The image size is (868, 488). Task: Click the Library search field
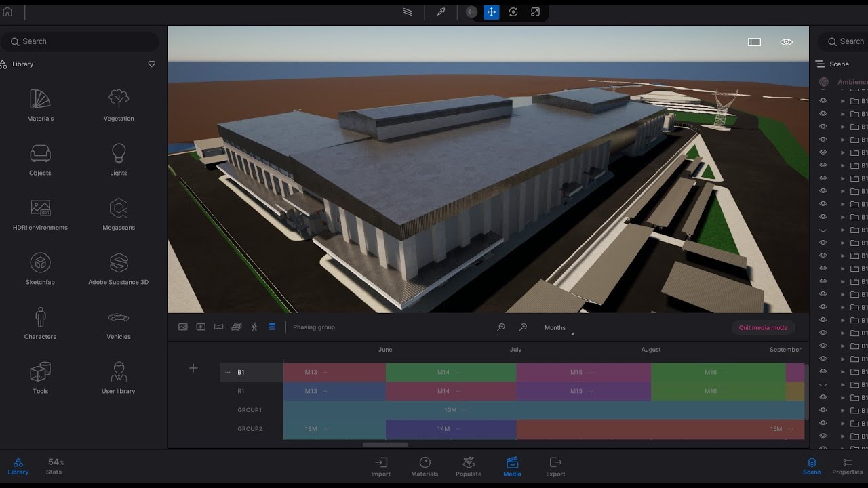point(80,41)
